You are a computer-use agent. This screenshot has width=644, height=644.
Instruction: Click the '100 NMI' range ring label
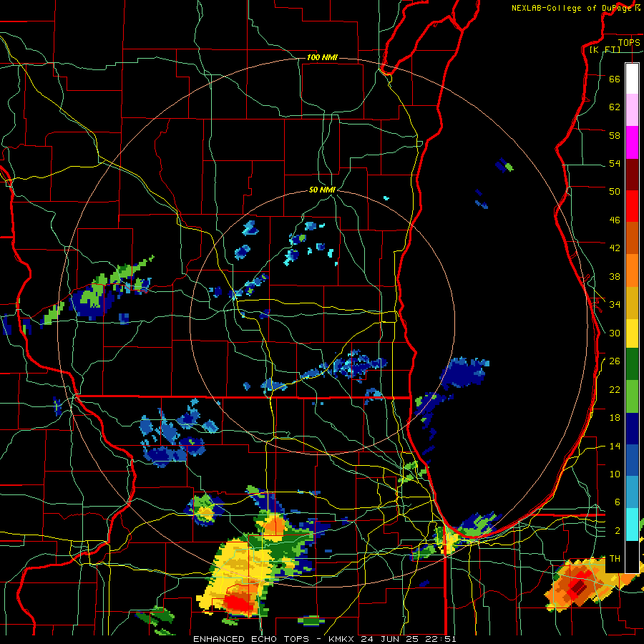pos(322,57)
